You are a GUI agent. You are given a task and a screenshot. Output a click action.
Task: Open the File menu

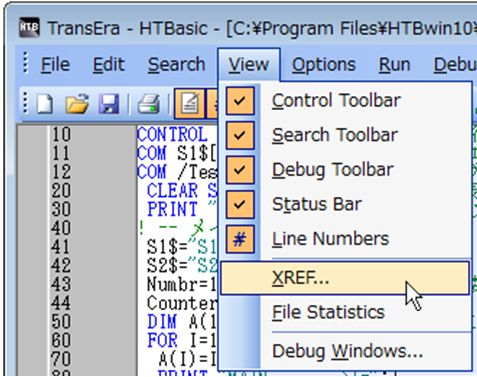[x=55, y=64]
